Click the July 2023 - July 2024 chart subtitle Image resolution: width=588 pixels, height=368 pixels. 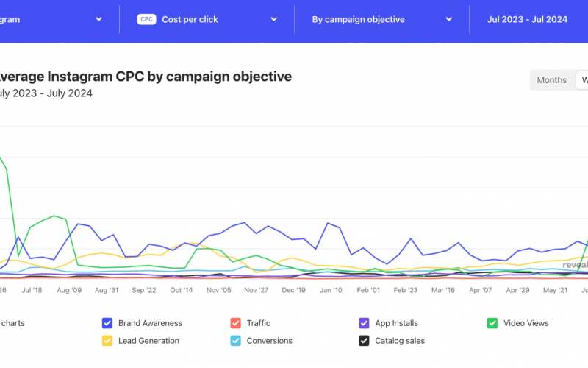tap(46, 93)
